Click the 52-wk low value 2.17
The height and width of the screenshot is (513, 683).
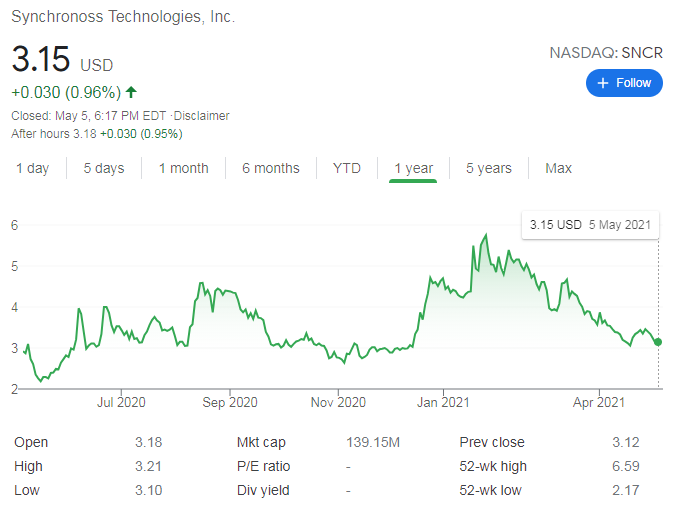coord(626,490)
